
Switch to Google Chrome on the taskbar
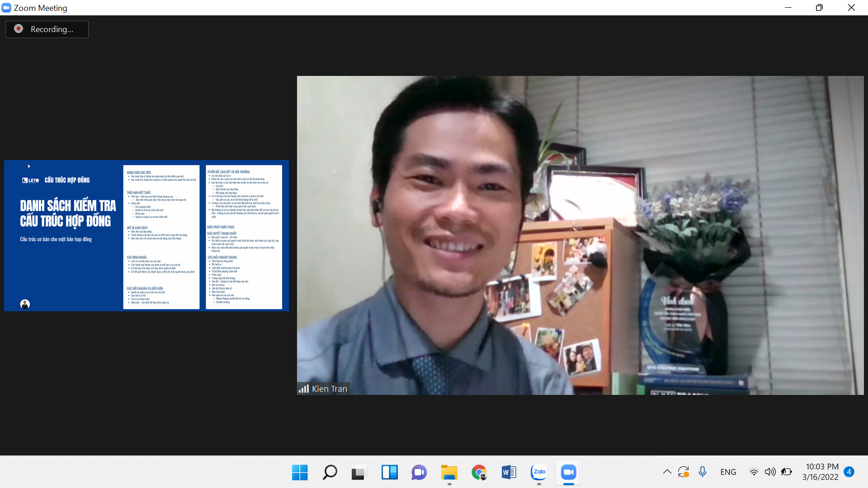pos(479,473)
